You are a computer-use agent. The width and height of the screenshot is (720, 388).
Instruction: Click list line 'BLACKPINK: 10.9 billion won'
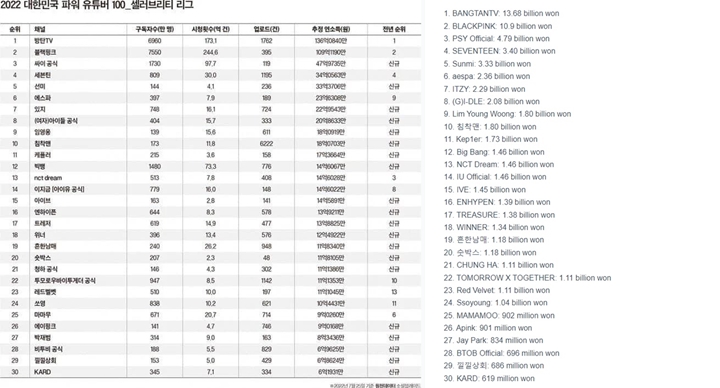(x=498, y=26)
